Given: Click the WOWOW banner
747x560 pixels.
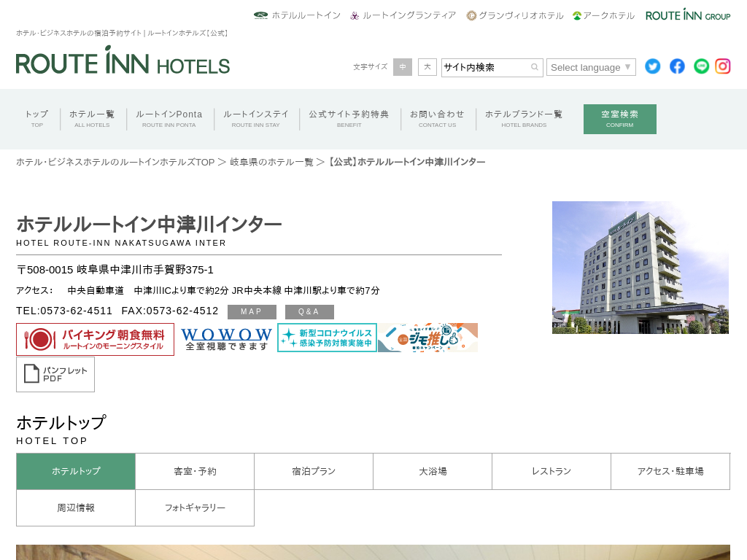Looking at the screenshot, I should click(226, 339).
